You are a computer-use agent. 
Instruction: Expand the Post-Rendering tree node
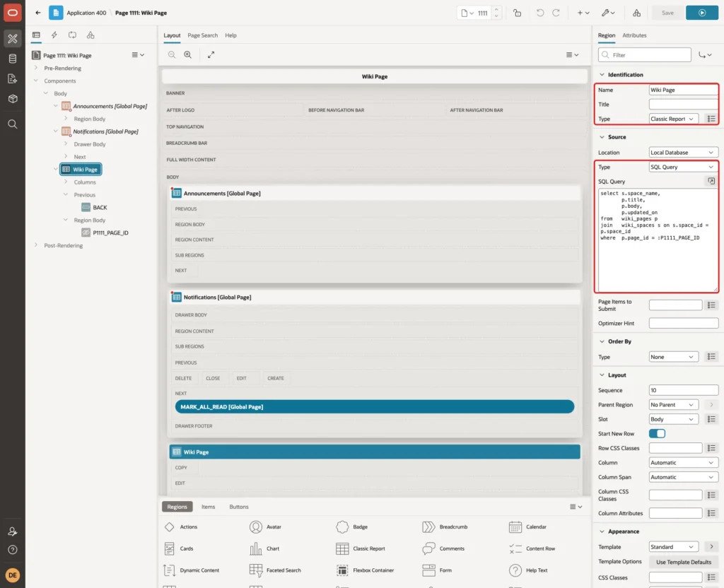click(x=36, y=245)
